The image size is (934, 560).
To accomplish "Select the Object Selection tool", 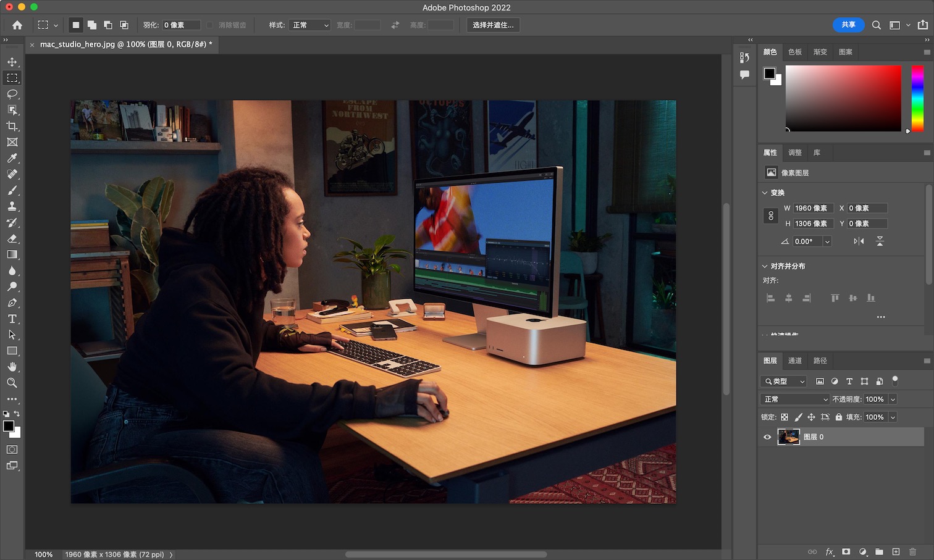I will point(12,110).
